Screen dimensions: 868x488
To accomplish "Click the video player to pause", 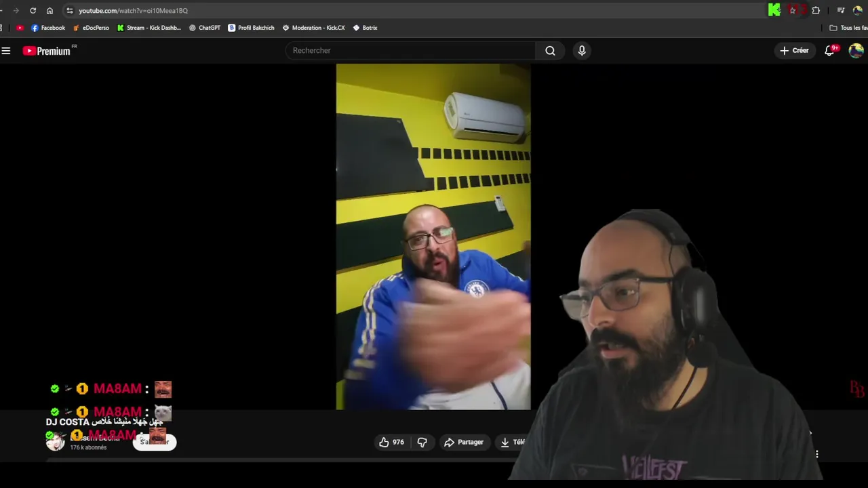I will click(x=433, y=237).
